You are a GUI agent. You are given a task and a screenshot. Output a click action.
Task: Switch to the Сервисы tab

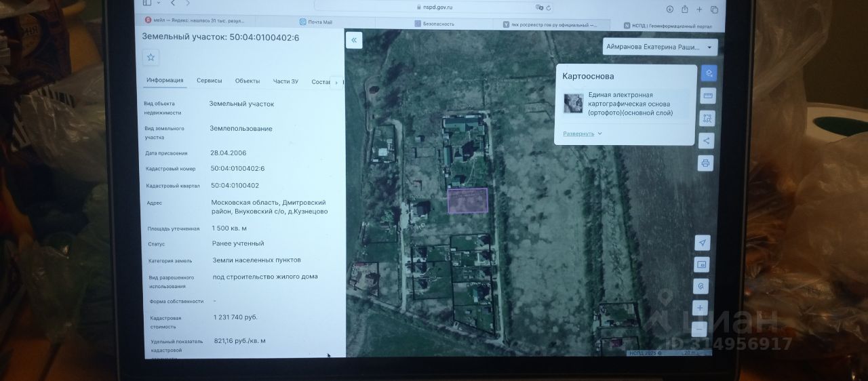point(209,81)
